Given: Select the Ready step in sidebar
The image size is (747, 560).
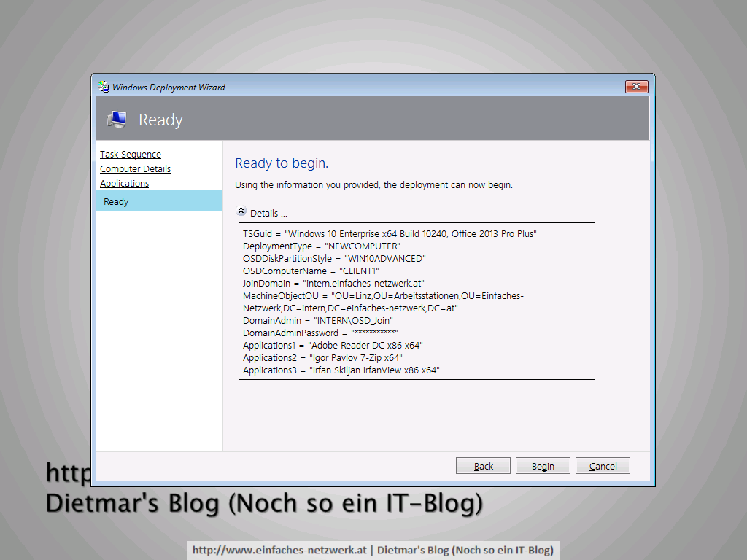Looking at the screenshot, I should 159,201.
